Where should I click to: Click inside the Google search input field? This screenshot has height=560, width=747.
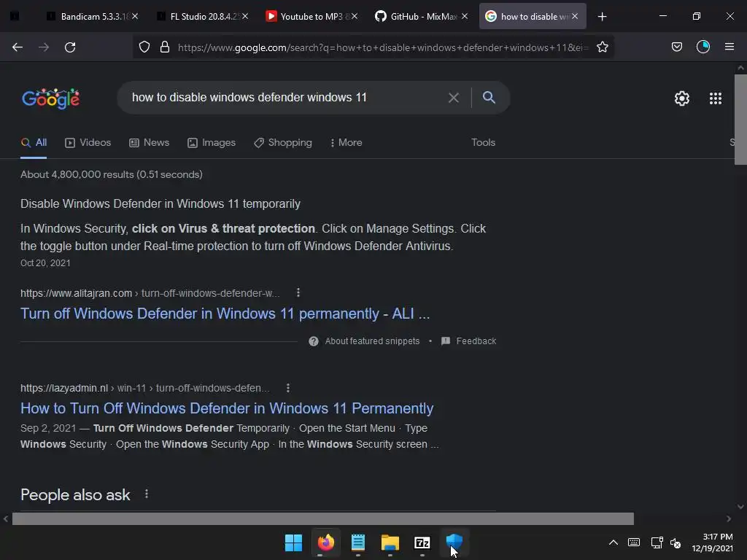[x=286, y=98]
